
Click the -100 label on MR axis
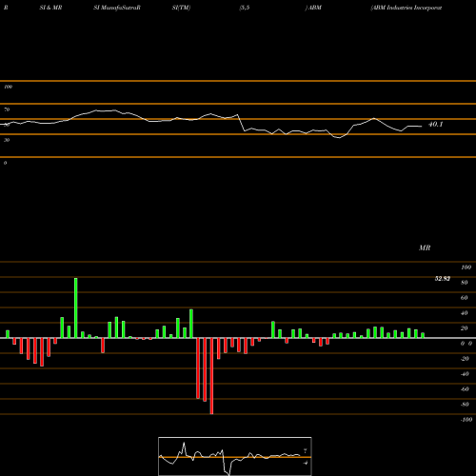point(466,420)
